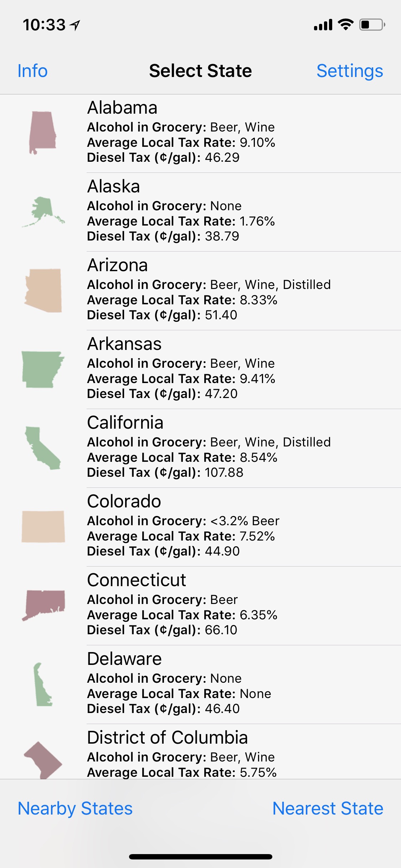The height and width of the screenshot is (868, 401).
Task: Tap the Connecticut diesel tax line
Action: (162, 630)
